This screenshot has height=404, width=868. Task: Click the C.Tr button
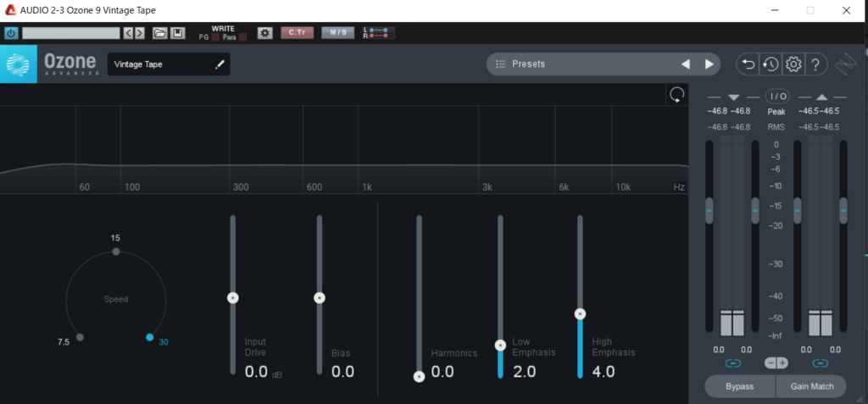click(298, 33)
